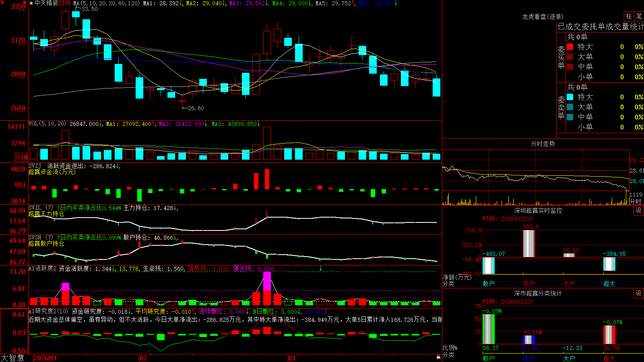Screen dimensions: 644x362
Task: Click the 龙虎看盘(逐单) panel title
Action: [x=543, y=16]
